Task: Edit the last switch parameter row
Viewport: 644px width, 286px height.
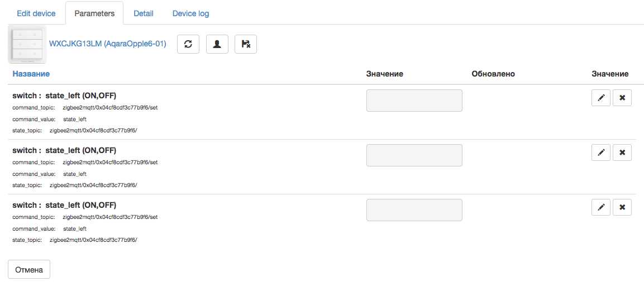Action: point(601,207)
